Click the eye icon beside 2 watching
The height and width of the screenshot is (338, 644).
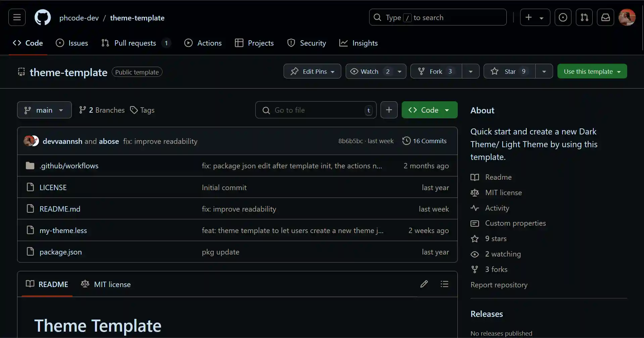click(x=475, y=254)
